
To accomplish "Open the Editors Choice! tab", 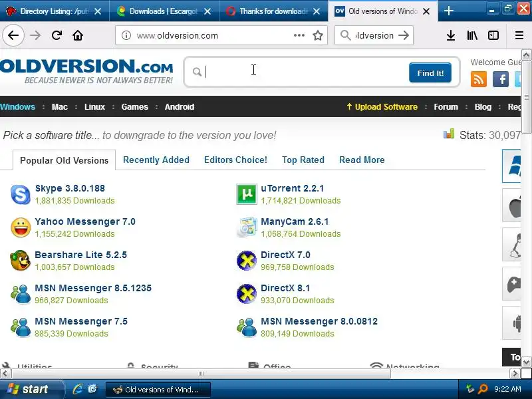I will (235, 160).
